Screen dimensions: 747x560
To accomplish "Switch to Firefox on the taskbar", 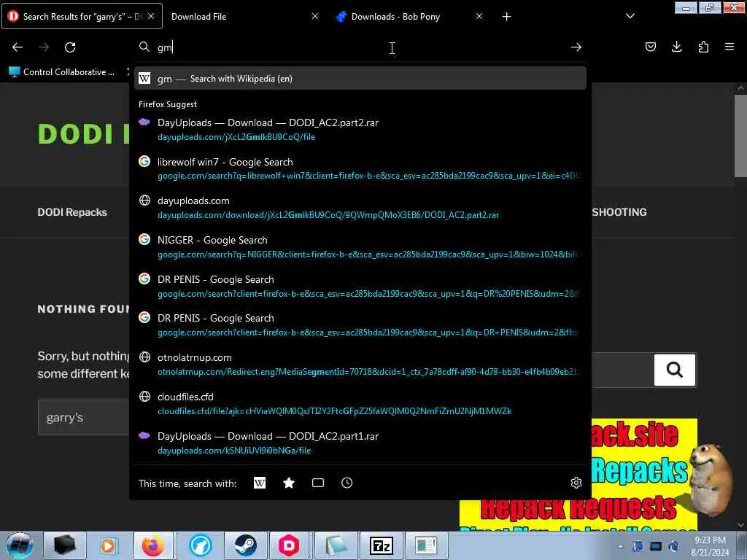I will 153,545.
